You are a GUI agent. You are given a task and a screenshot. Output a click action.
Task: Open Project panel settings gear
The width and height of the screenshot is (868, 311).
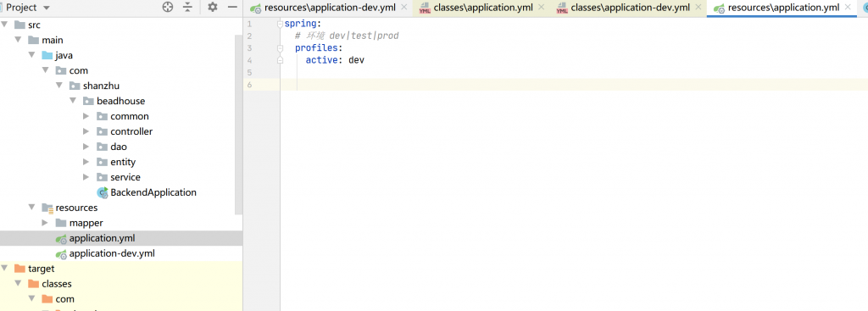pos(213,7)
